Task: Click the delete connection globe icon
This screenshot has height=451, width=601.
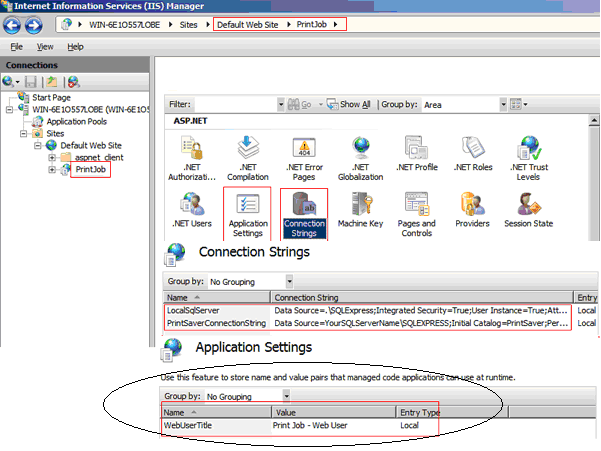Action: pyautogui.click(x=74, y=82)
